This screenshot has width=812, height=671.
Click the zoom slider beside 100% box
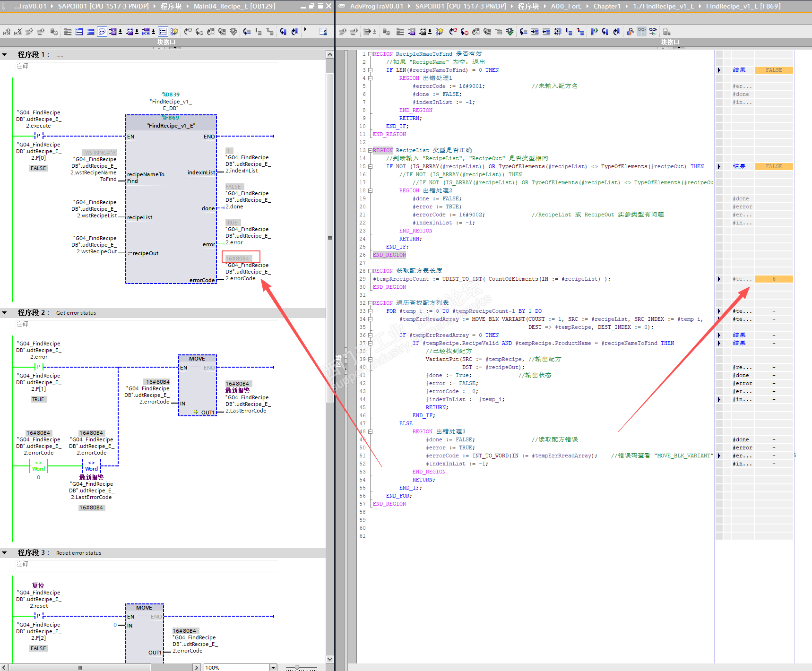pos(297,667)
